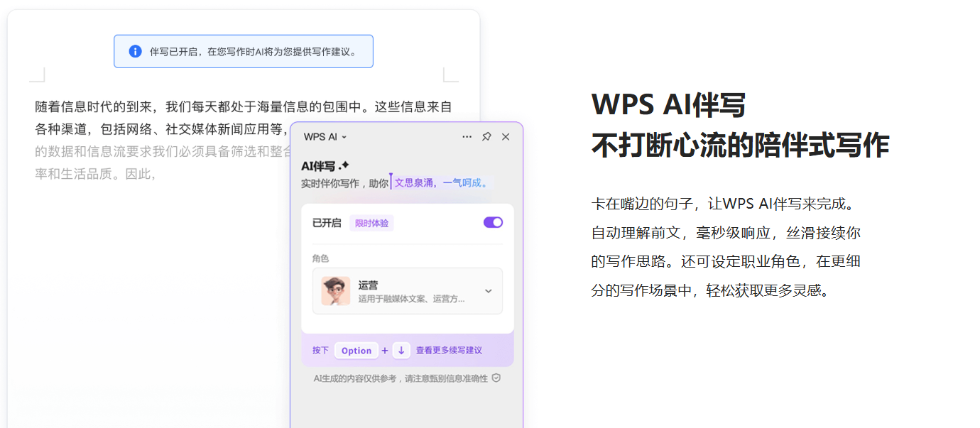
Task: Pin the WPS AI panel
Action: coord(486,137)
